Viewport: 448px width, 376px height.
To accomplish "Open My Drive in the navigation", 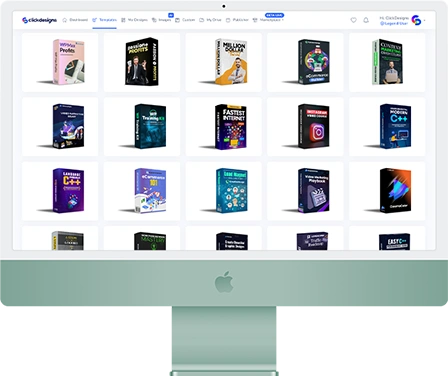I will pyautogui.click(x=210, y=20).
